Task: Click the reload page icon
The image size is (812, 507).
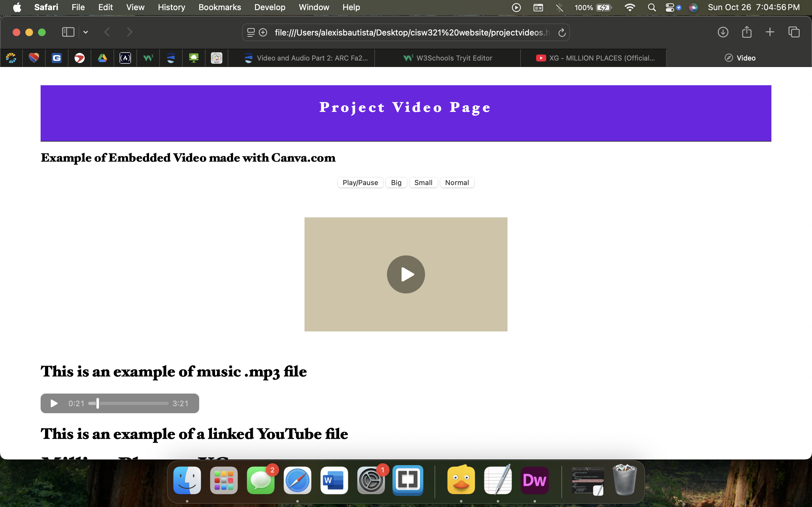Action: [562, 33]
